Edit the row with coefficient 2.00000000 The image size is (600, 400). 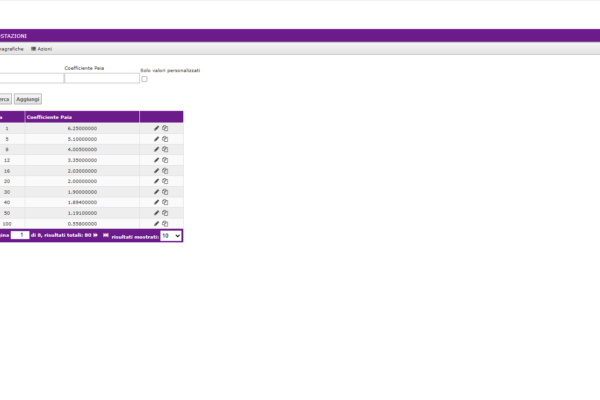point(156,181)
